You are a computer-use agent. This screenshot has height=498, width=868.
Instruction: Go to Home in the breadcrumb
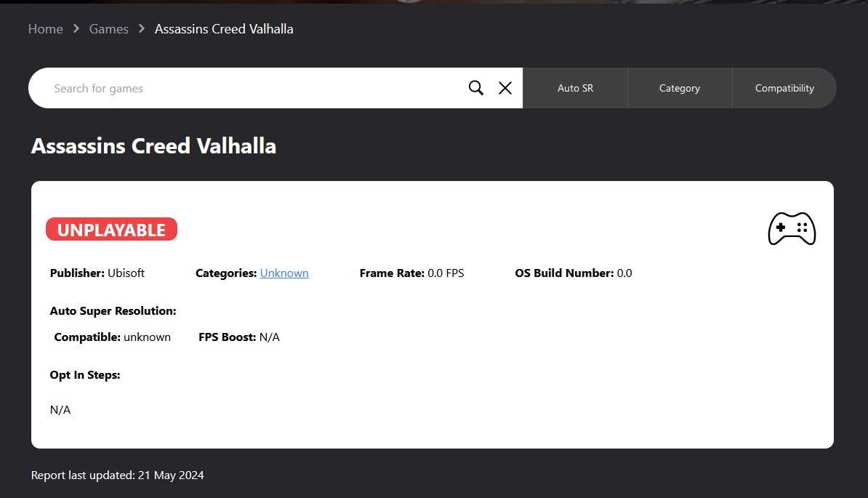(x=45, y=29)
